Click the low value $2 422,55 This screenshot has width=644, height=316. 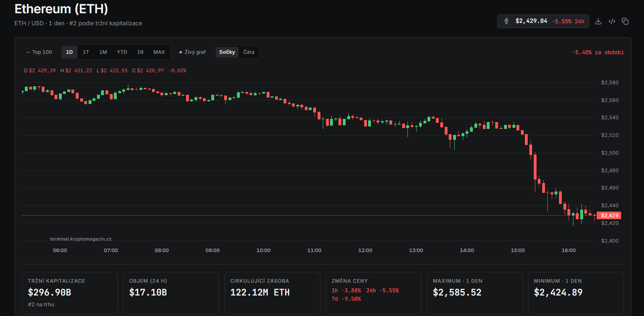(x=114, y=71)
